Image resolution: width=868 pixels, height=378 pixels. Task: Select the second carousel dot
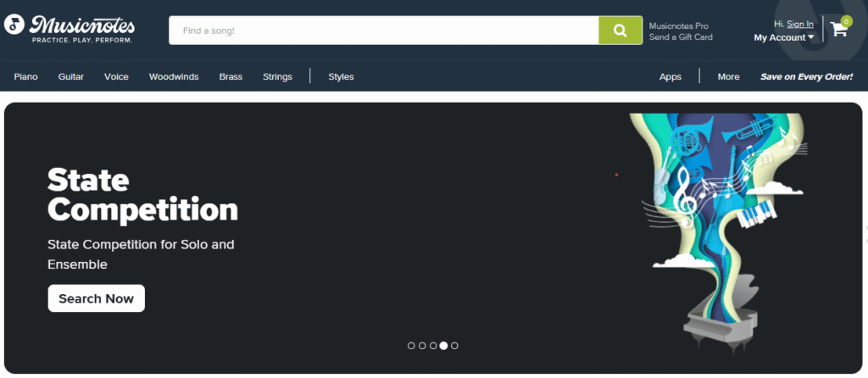422,346
